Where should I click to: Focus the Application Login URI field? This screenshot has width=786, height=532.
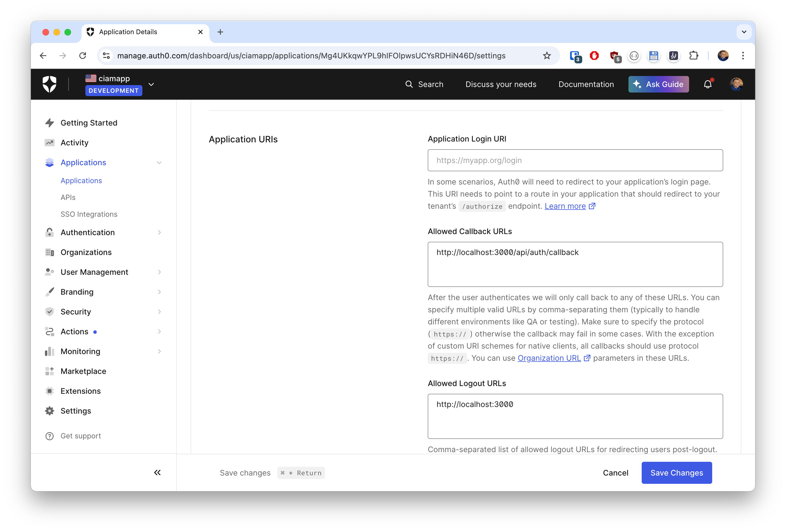click(575, 160)
